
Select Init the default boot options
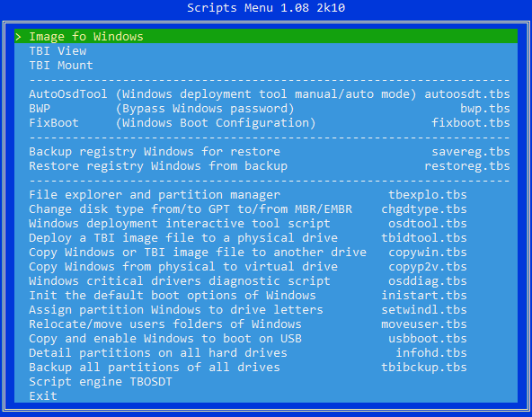point(266,296)
